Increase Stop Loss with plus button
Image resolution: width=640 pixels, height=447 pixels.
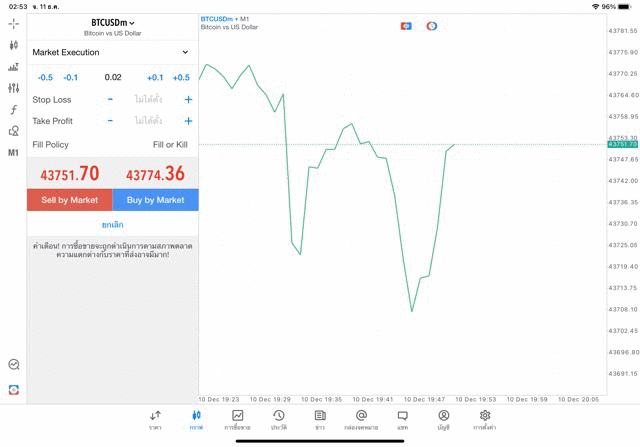click(x=188, y=99)
